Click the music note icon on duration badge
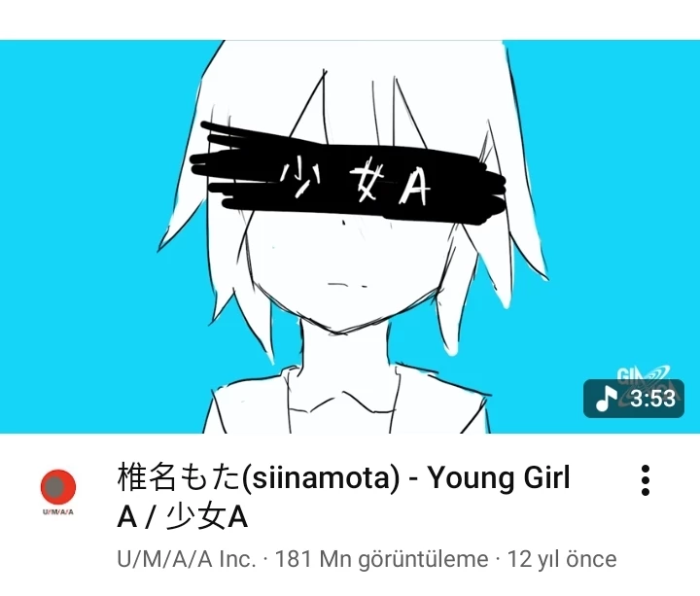Image resolution: width=700 pixels, height=596 pixels. 606,399
